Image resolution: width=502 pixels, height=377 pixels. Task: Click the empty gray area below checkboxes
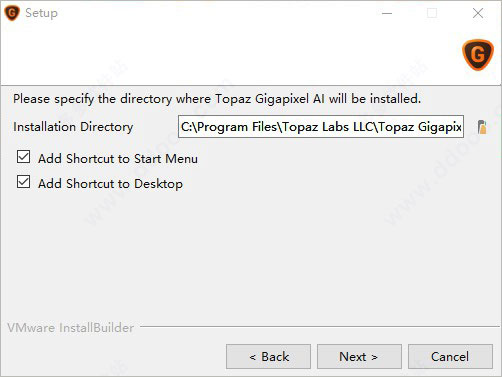[x=251, y=257]
